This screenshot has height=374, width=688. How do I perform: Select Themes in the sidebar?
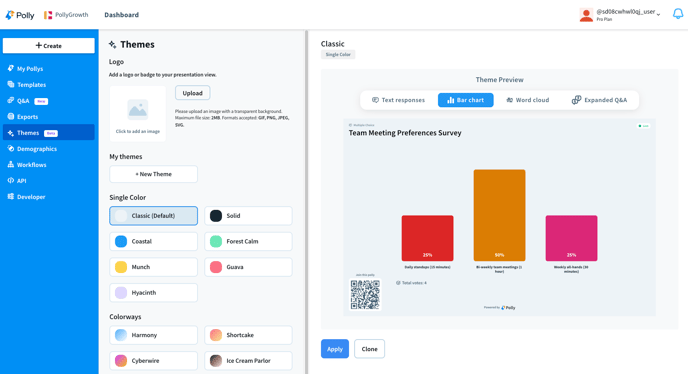49,133
